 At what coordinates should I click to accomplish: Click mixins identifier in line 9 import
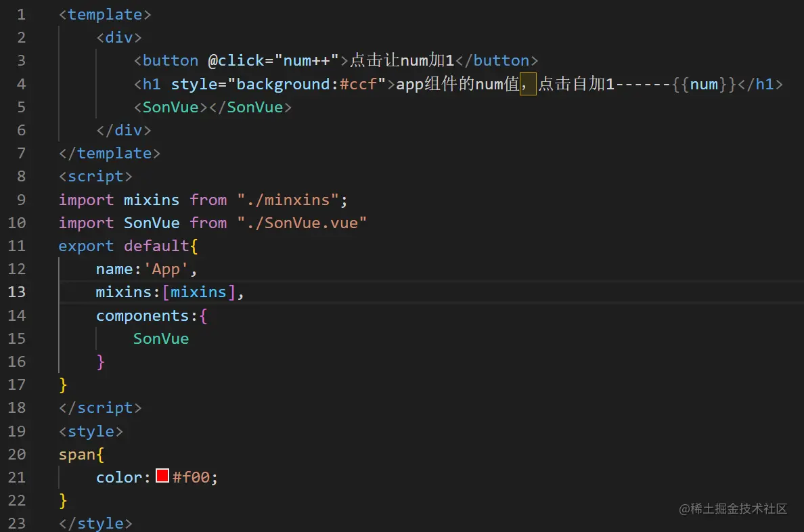[x=152, y=200]
